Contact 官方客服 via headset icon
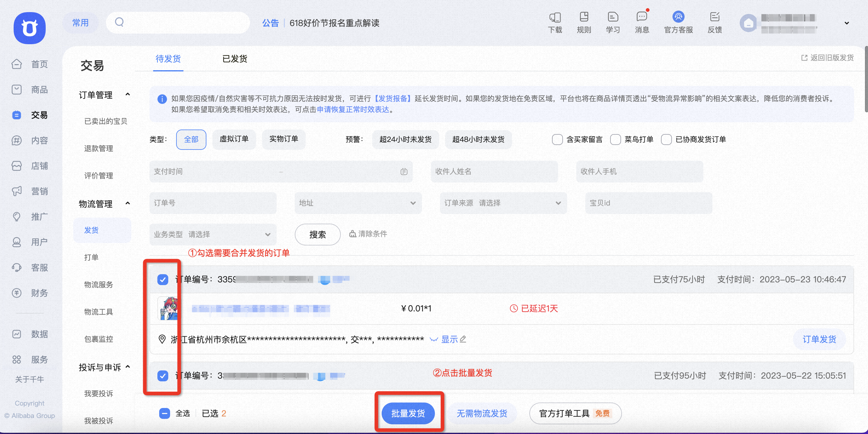This screenshot has height=434, width=868. point(678,17)
